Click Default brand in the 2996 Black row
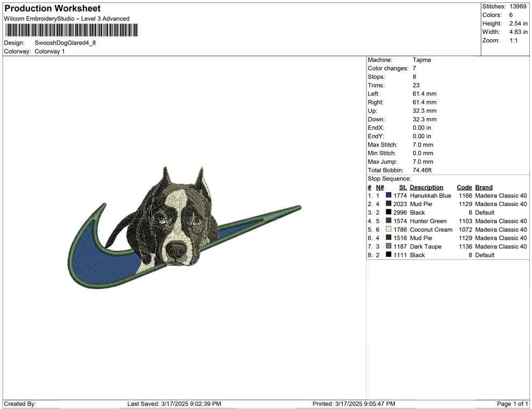This screenshot has width=532, height=409. [485, 212]
